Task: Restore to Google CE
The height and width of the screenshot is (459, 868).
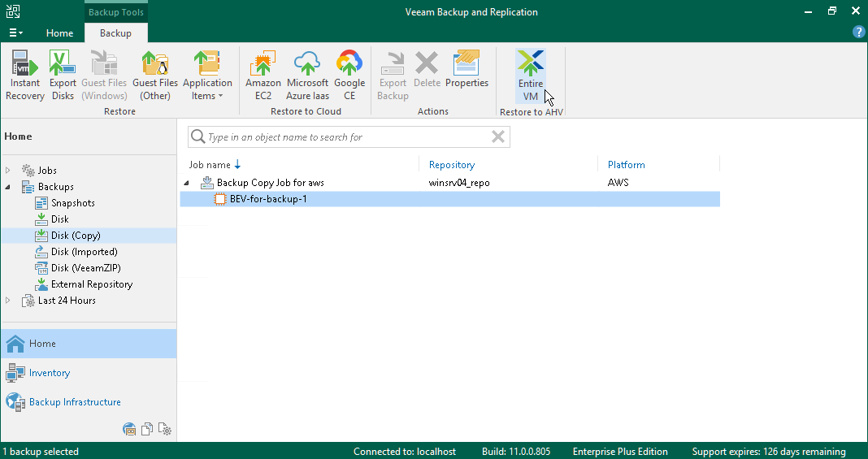Action: (349, 76)
